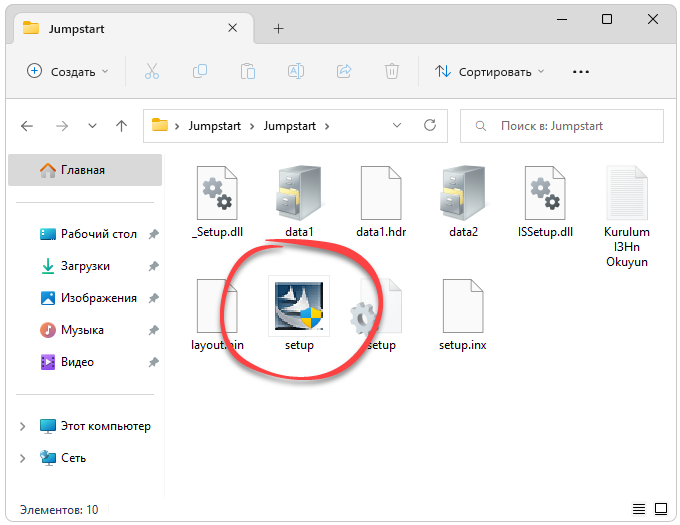Open the Создать (Create) menu button
The height and width of the screenshot is (525, 680).
67,72
